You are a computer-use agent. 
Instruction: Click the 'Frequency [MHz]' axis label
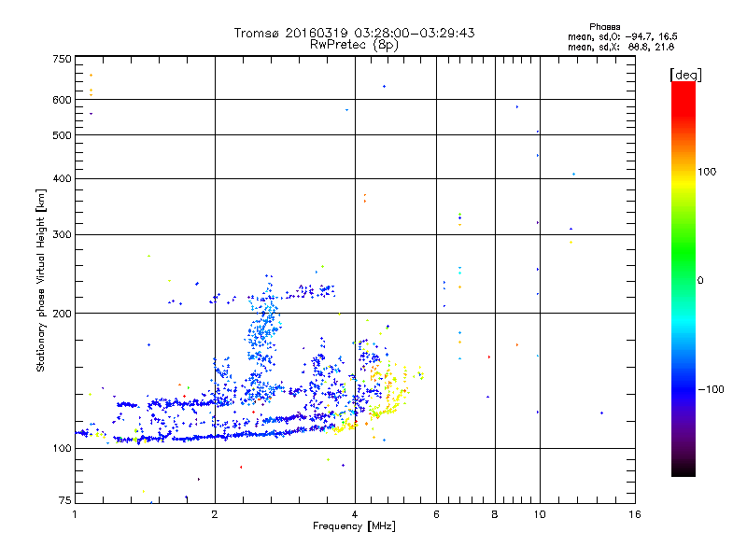(354, 526)
